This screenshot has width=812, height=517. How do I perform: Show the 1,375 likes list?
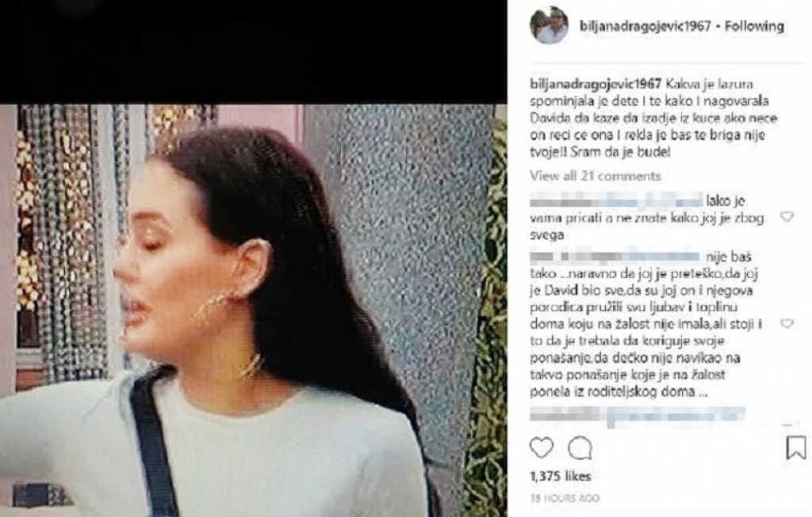click(x=561, y=476)
